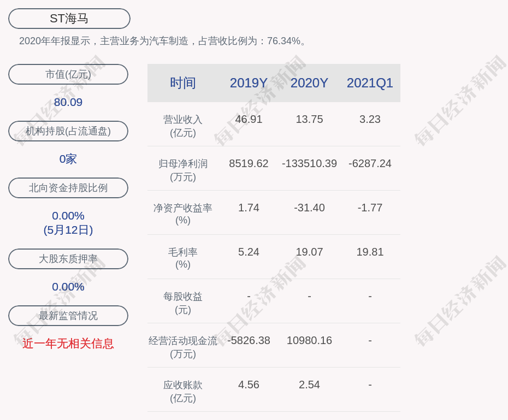Viewport: 508px width, 420px height.
Task: Click the institutional holding value 0家
Action: [68, 159]
